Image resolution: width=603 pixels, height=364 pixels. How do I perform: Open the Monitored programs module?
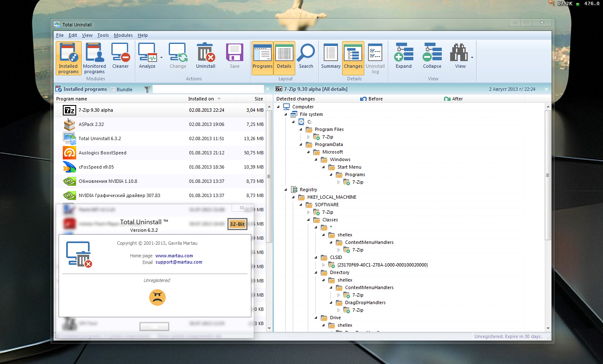(x=94, y=58)
